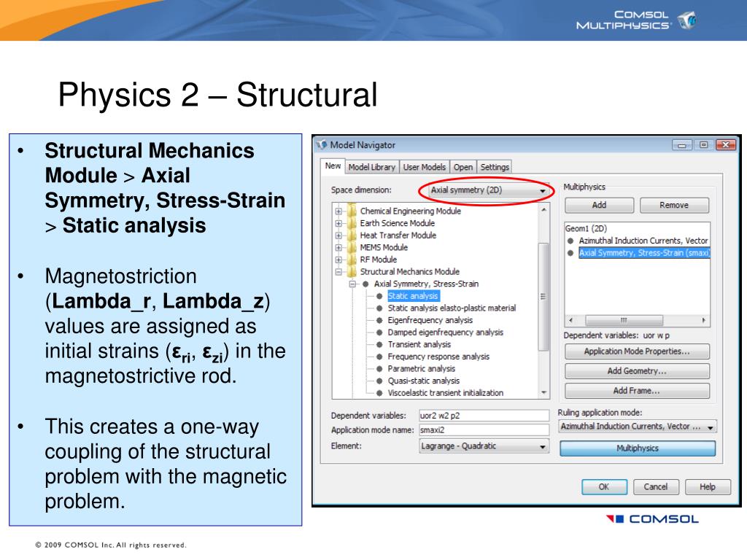Select Viscoelastic transient initialization

coord(446,393)
